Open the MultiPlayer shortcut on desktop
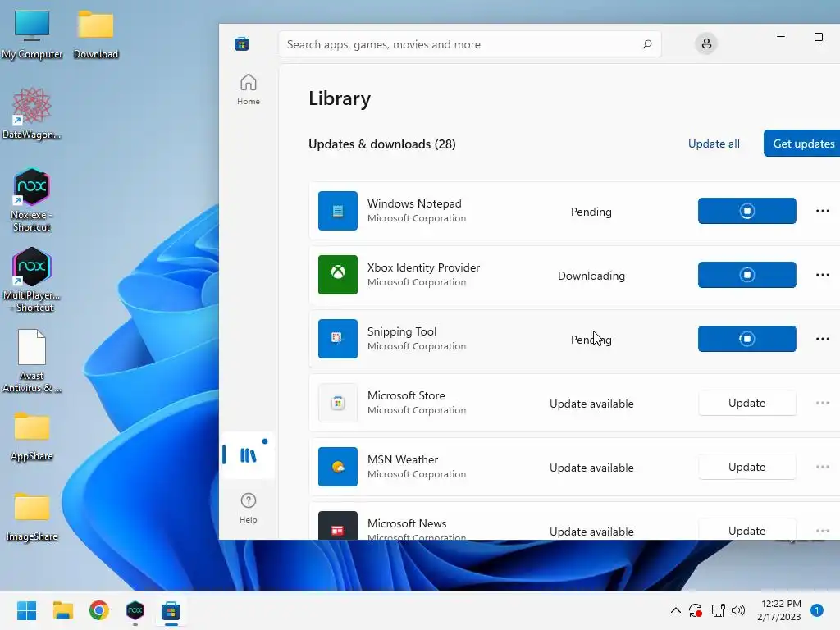 tap(32, 281)
